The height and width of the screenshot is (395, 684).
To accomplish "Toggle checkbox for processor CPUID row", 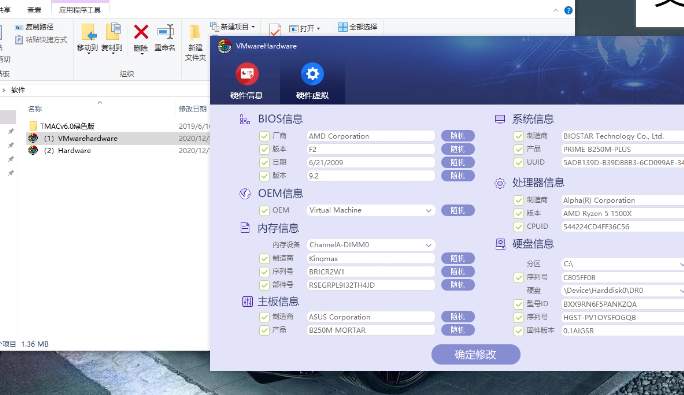I will click(x=518, y=227).
